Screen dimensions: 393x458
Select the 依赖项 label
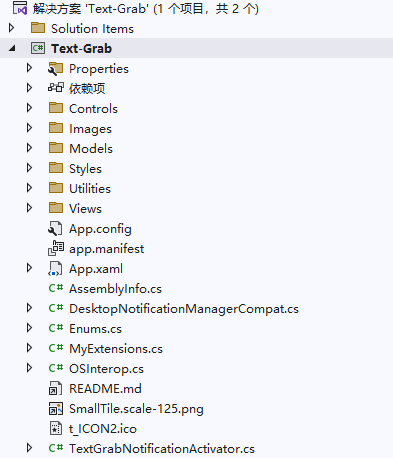tap(87, 89)
